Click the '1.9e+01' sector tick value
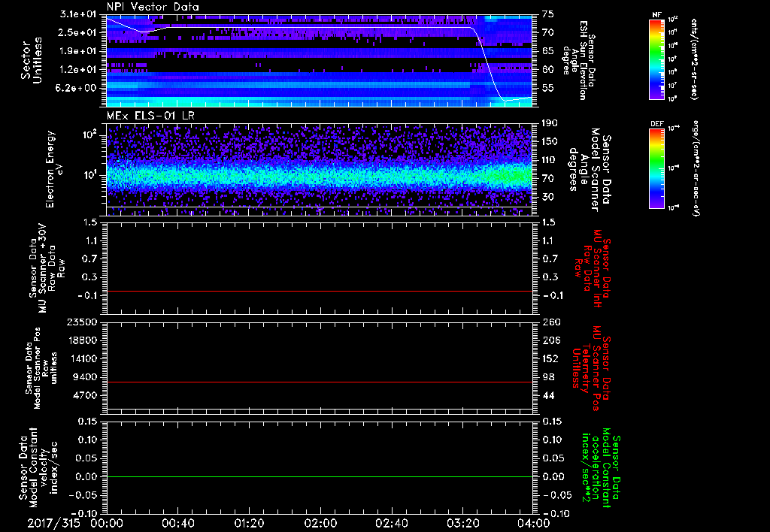 click(77, 51)
